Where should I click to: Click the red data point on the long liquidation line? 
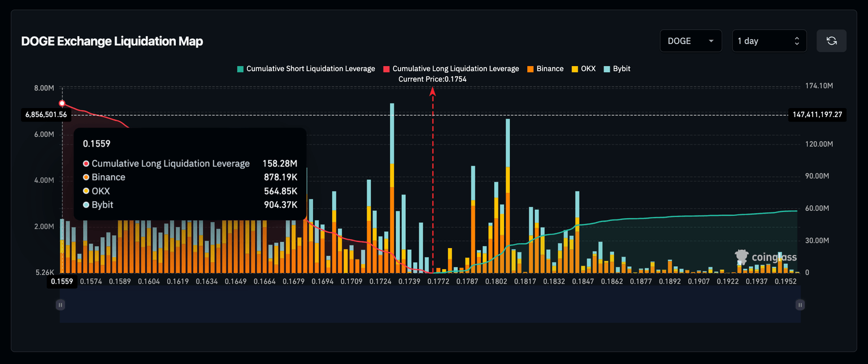tap(62, 103)
